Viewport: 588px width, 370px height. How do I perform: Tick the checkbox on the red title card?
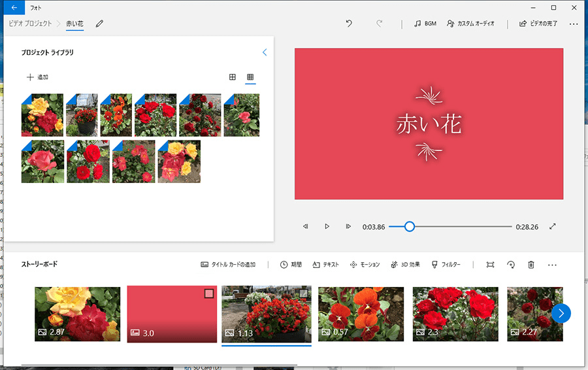point(209,294)
